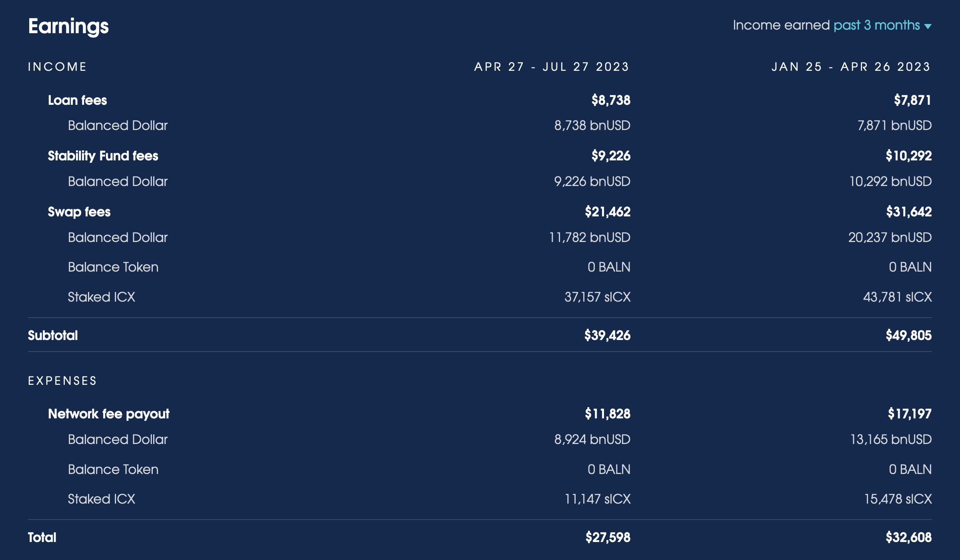Image resolution: width=960 pixels, height=560 pixels.
Task: Click the $49,805 subtotal value
Action: pyautogui.click(x=908, y=335)
